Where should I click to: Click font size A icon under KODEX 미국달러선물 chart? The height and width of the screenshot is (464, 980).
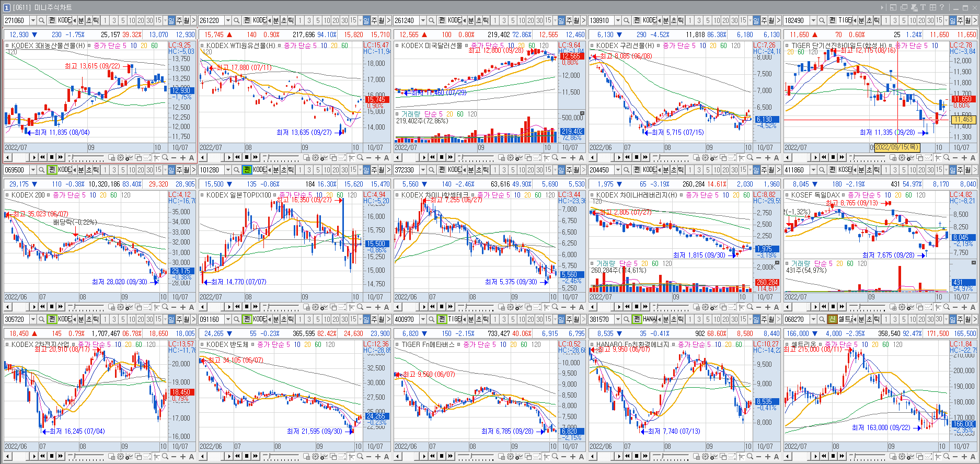(581, 157)
